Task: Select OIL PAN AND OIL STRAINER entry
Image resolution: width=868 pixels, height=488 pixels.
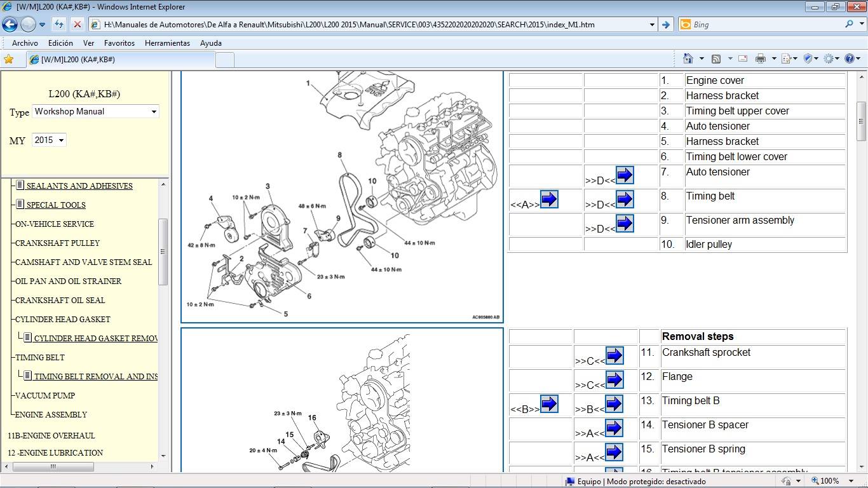Action: 68,281
